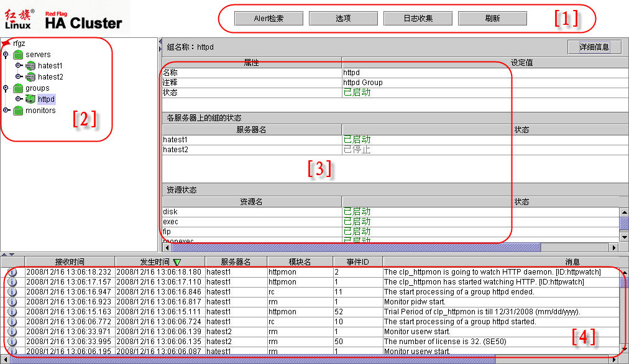Click the 日志收集 log collection button
Image resolution: width=629 pixels, height=364 pixels.
[418, 19]
